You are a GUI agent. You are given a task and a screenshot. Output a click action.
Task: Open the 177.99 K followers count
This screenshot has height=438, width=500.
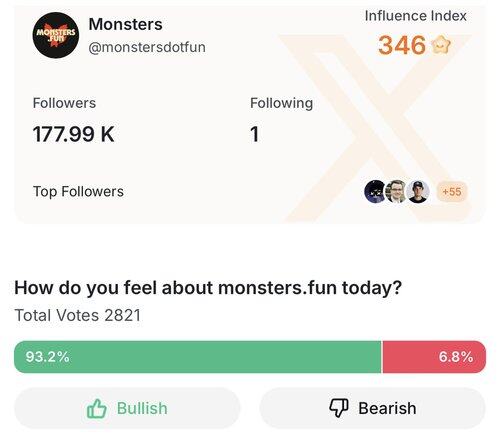pyautogui.click(x=74, y=134)
